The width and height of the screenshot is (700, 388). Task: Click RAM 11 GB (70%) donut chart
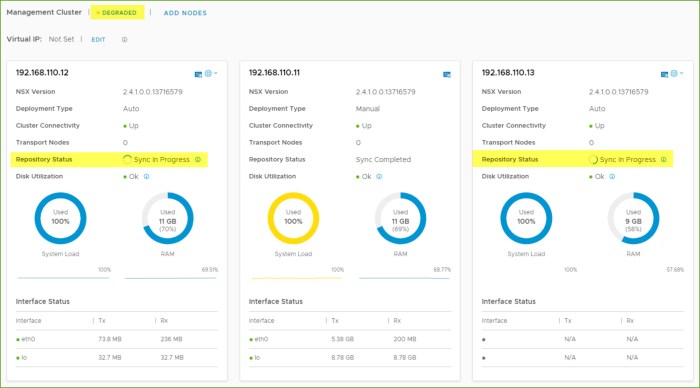pos(167,218)
